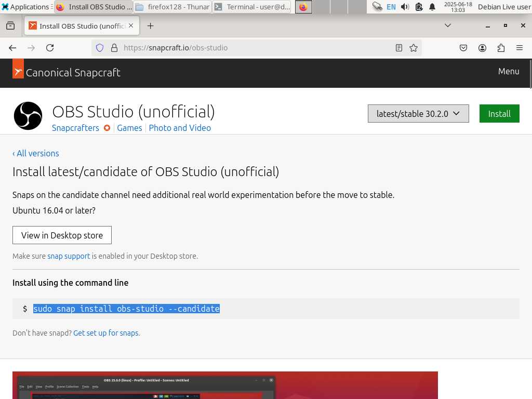
Task: Expand the list all tabs chevron
Action: click(x=448, y=25)
